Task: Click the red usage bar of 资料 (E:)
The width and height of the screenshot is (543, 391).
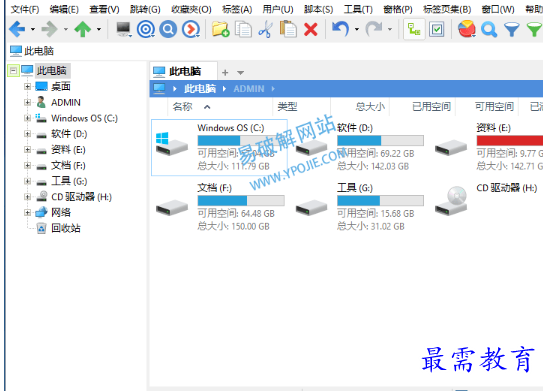Action: tap(509, 140)
